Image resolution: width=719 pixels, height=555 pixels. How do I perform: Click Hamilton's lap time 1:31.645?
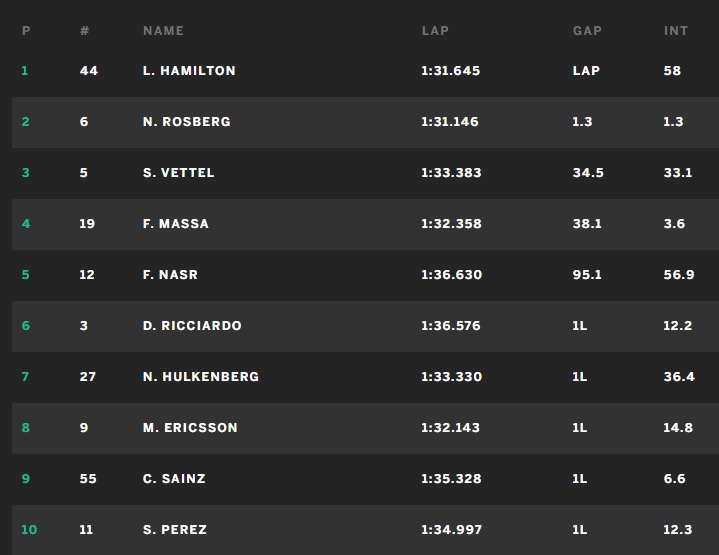[x=450, y=71]
